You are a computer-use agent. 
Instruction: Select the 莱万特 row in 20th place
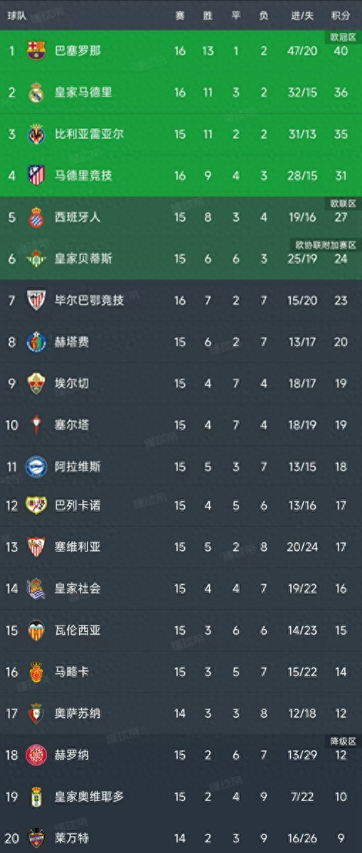click(x=181, y=838)
